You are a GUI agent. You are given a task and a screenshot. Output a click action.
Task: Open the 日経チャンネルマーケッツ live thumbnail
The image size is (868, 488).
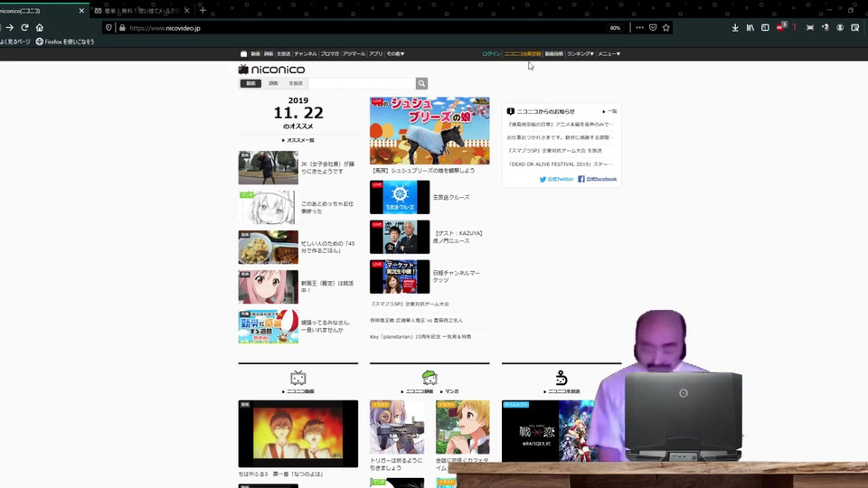click(400, 277)
